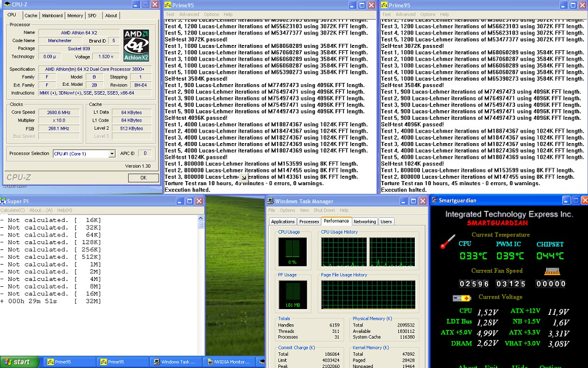This screenshot has width=588, height=368.
Task: Open the Networking tab in Task Manager
Action: pos(365,221)
